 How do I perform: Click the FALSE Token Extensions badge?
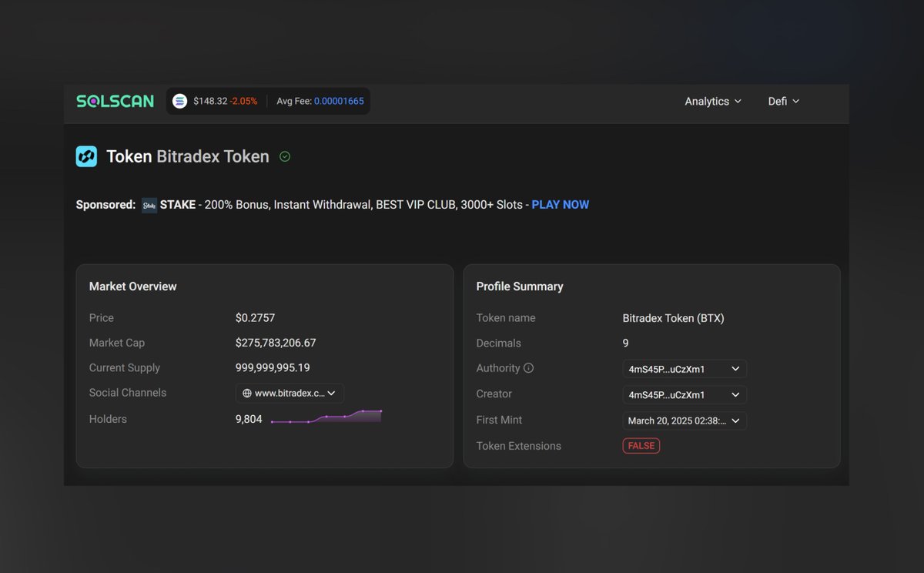tap(641, 446)
